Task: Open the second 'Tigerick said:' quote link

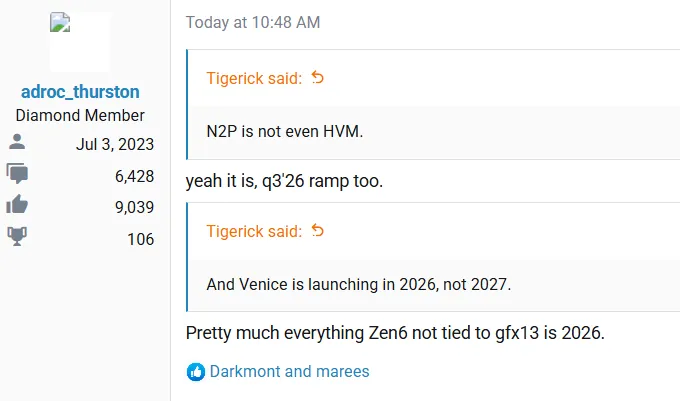Action: tap(254, 231)
